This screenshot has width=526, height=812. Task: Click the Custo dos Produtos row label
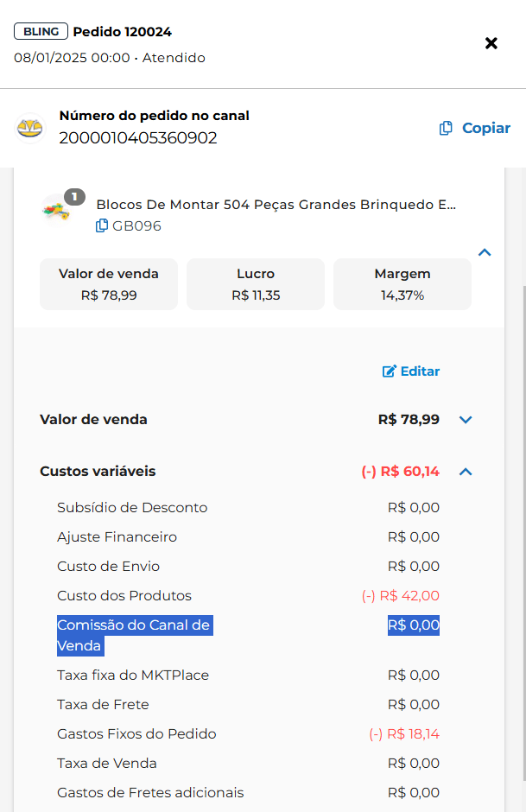pos(124,596)
